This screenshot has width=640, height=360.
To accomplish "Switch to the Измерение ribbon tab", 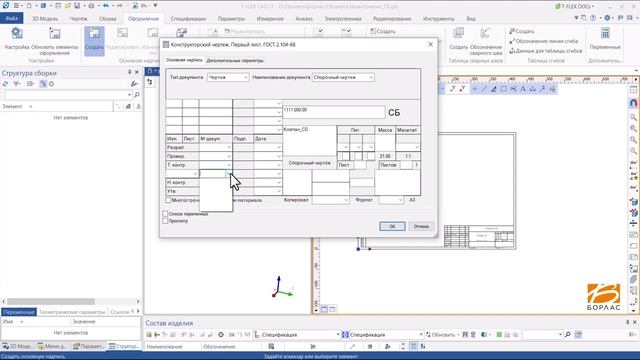I will 270,19.
